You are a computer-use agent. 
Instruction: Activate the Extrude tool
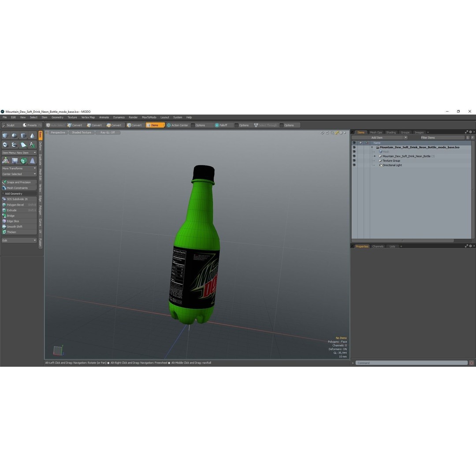tap(19, 210)
